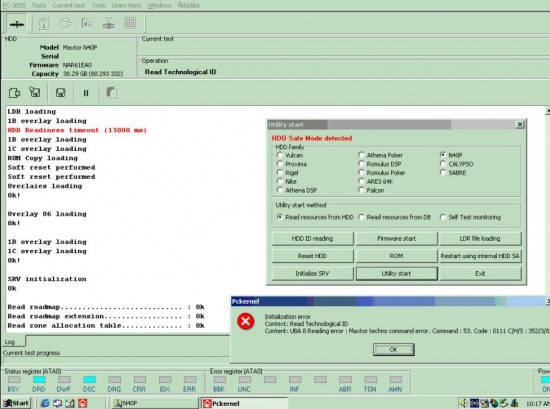Click the HDD connection toolbar icon

(16, 24)
